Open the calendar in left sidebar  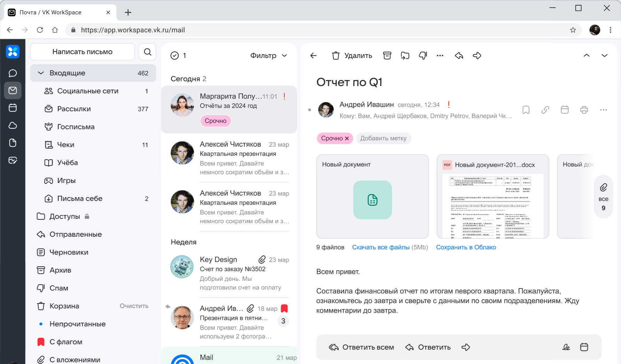click(13, 108)
